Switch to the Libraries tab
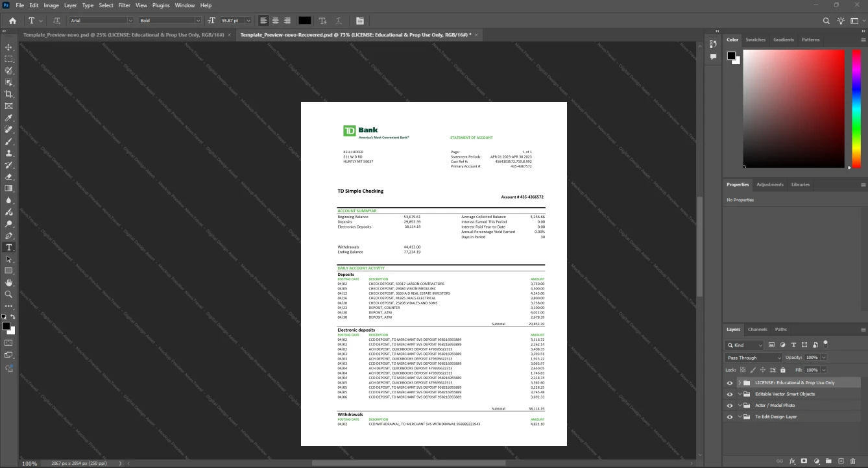The width and height of the screenshot is (868, 468). [801, 184]
